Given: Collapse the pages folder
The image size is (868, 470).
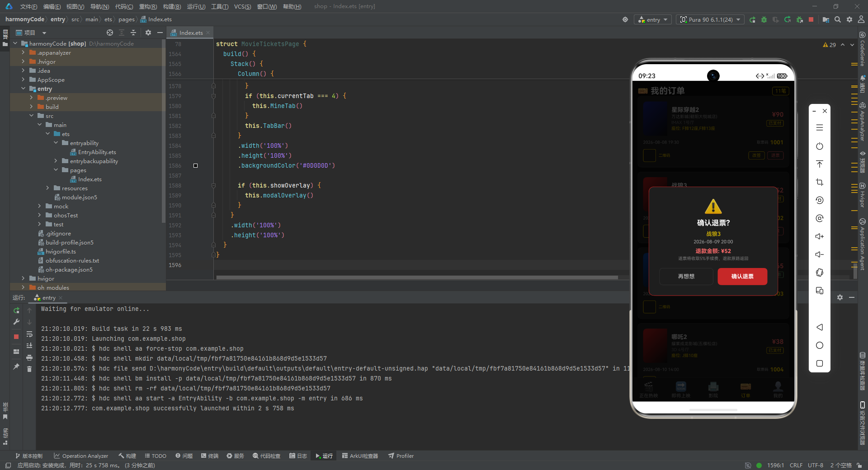Looking at the screenshot, I should tap(56, 170).
